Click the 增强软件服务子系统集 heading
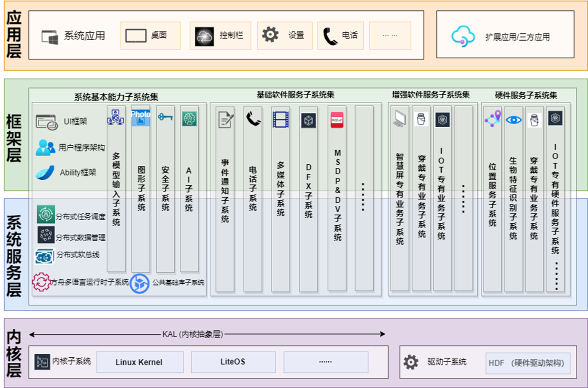The width and height of the screenshot is (588, 388). (431, 95)
